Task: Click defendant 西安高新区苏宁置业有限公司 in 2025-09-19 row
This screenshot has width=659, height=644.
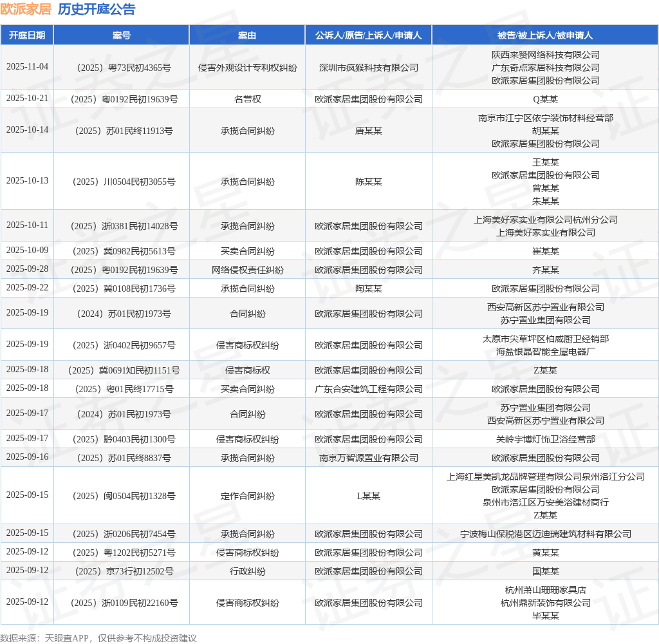Action: 546,307
